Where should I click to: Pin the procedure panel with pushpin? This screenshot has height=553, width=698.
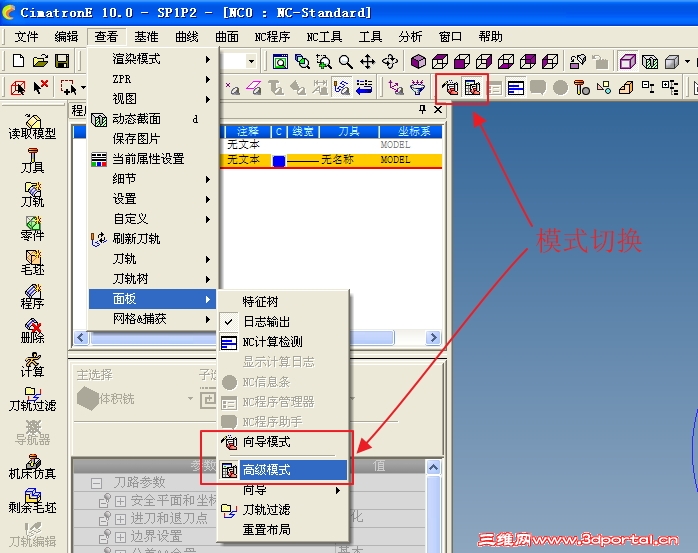(422, 109)
